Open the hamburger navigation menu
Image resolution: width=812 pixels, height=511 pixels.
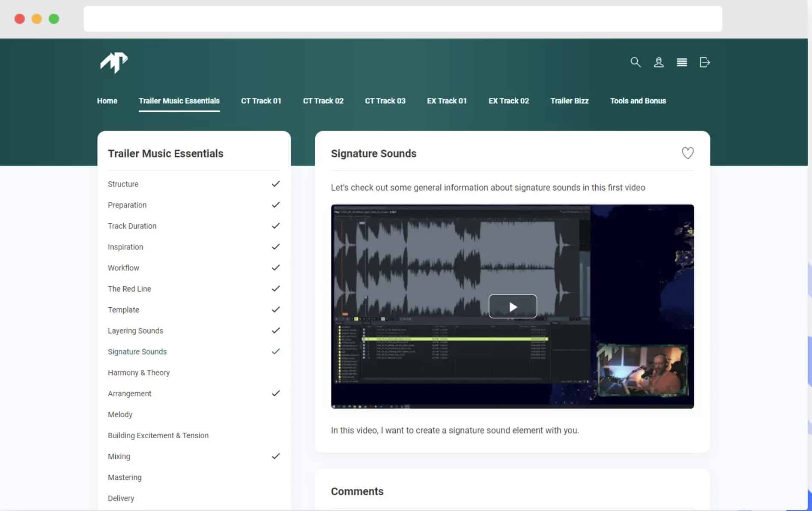[x=682, y=62]
